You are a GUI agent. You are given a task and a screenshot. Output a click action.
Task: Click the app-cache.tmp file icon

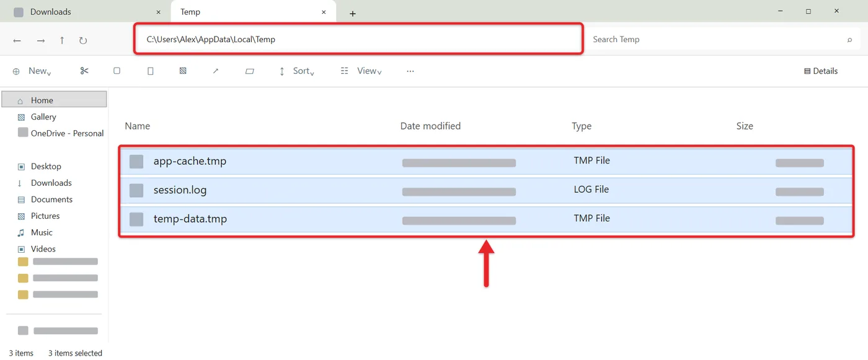tap(136, 162)
